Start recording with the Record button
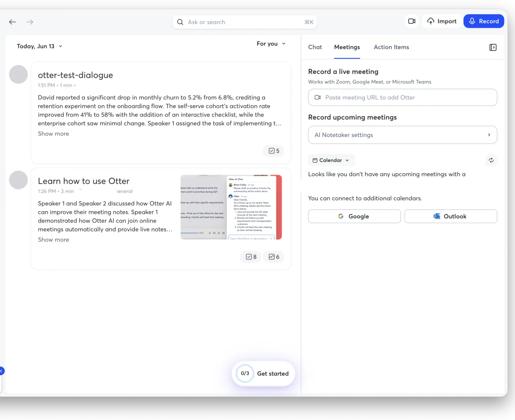The image size is (515, 420). (x=484, y=21)
